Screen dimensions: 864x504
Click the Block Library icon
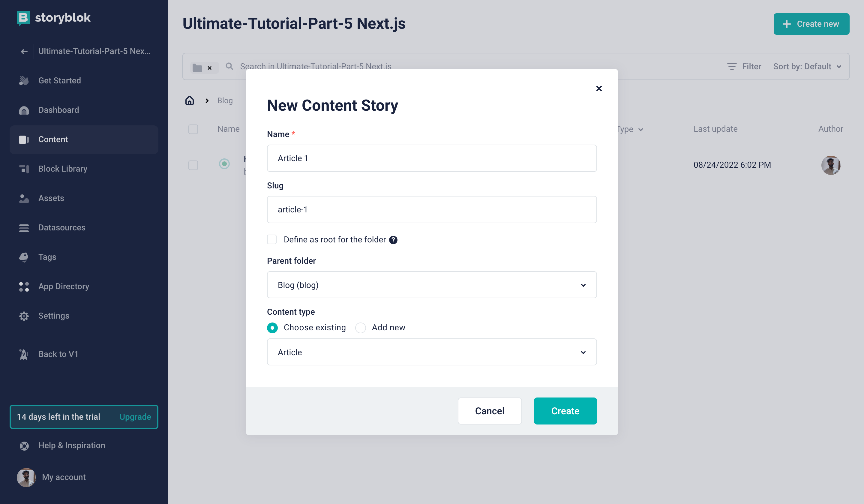point(24,169)
